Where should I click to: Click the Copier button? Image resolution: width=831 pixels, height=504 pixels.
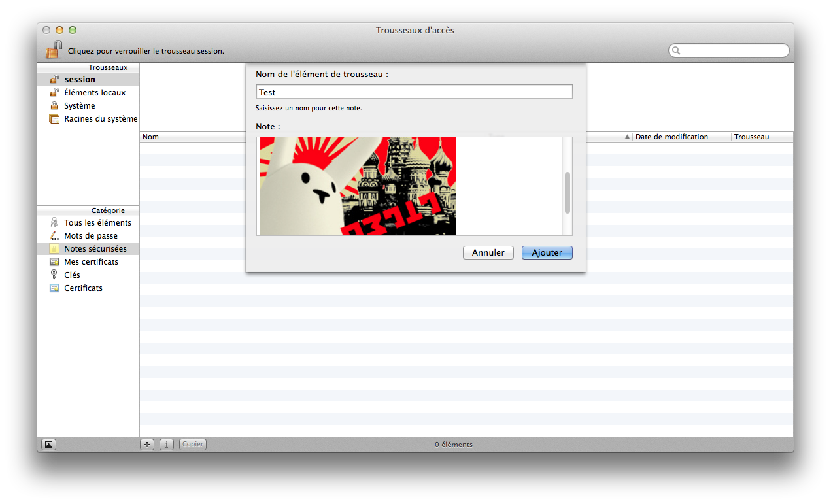tap(193, 445)
